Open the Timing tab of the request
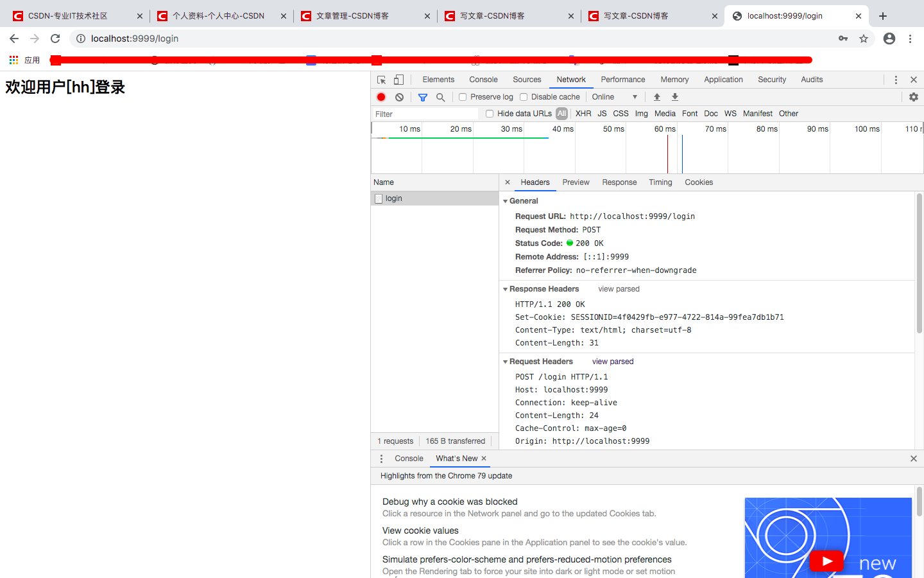 [660, 182]
